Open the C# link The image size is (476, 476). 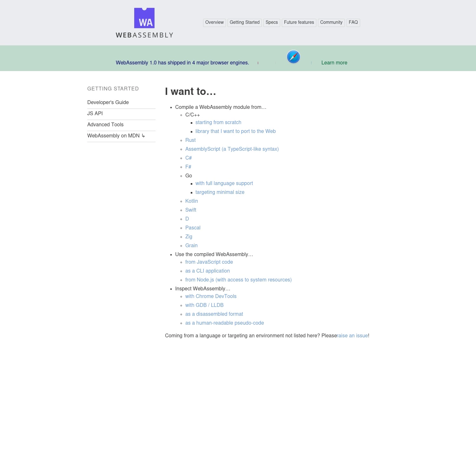pos(188,158)
